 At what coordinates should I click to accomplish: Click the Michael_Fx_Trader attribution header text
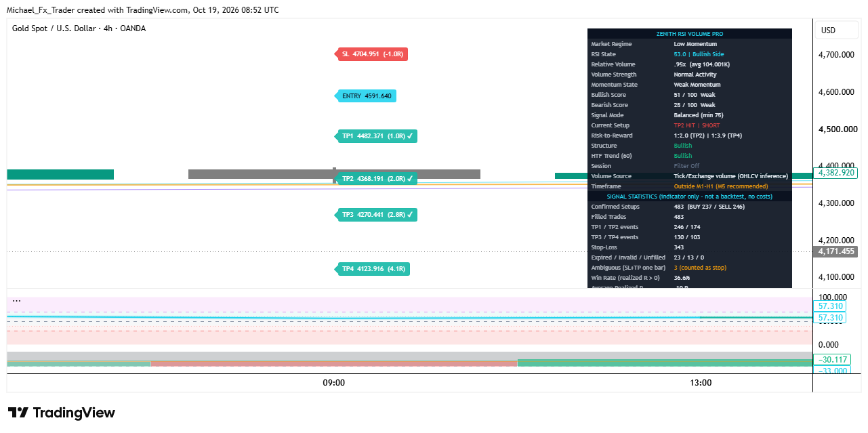click(x=142, y=10)
